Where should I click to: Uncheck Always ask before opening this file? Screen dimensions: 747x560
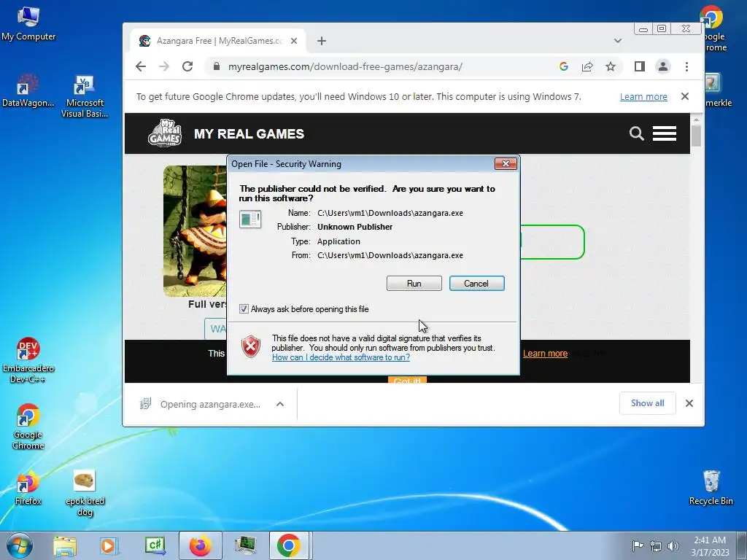click(x=244, y=309)
